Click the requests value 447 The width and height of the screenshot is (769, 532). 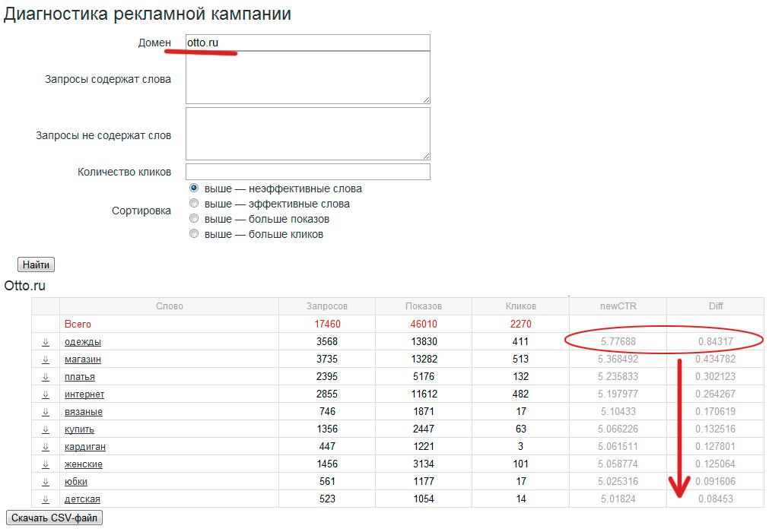point(327,446)
